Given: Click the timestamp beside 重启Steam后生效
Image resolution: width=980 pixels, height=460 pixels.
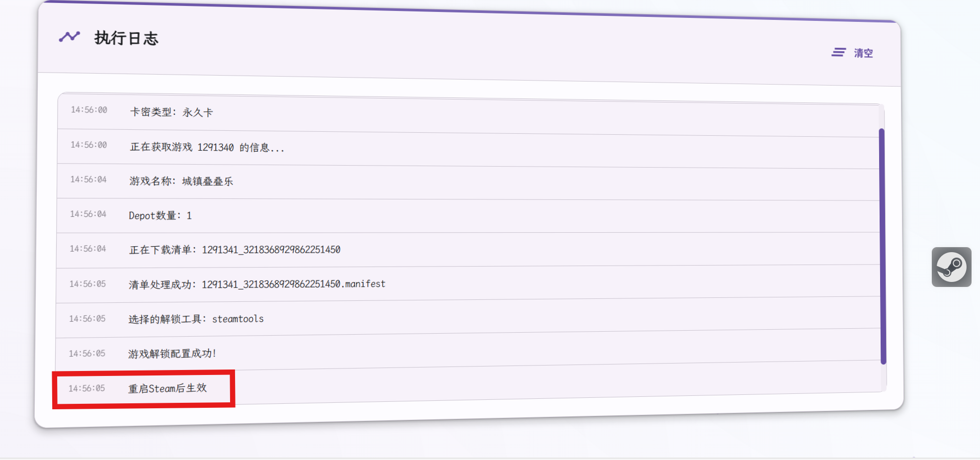Looking at the screenshot, I should point(86,388).
